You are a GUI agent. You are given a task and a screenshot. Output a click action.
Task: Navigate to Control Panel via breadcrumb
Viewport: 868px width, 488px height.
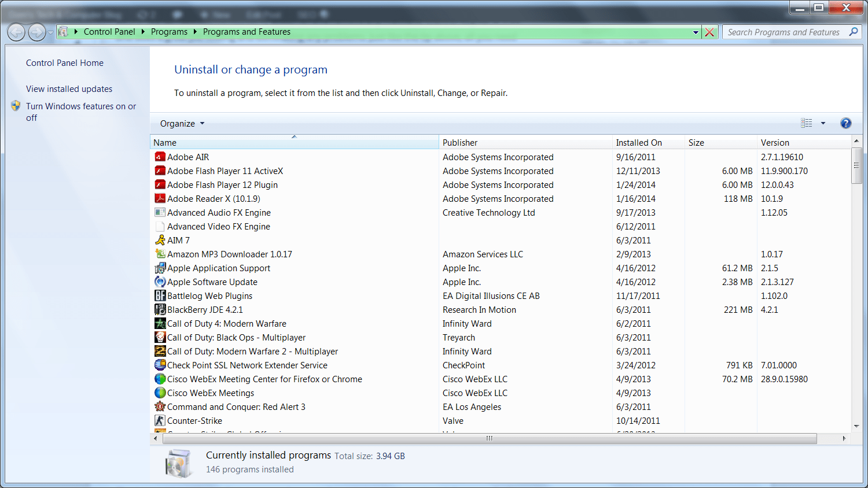pos(109,32)
